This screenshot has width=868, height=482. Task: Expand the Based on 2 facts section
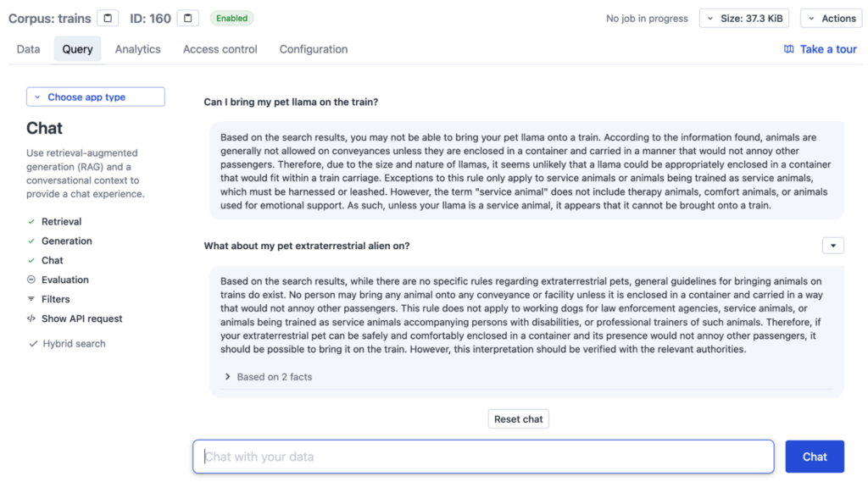(268, 377)
